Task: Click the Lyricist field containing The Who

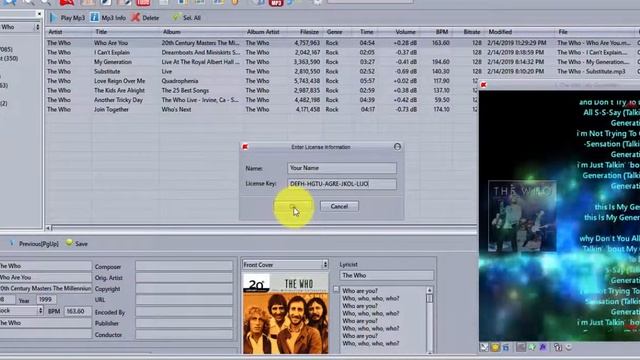Action: coord(386,276)
